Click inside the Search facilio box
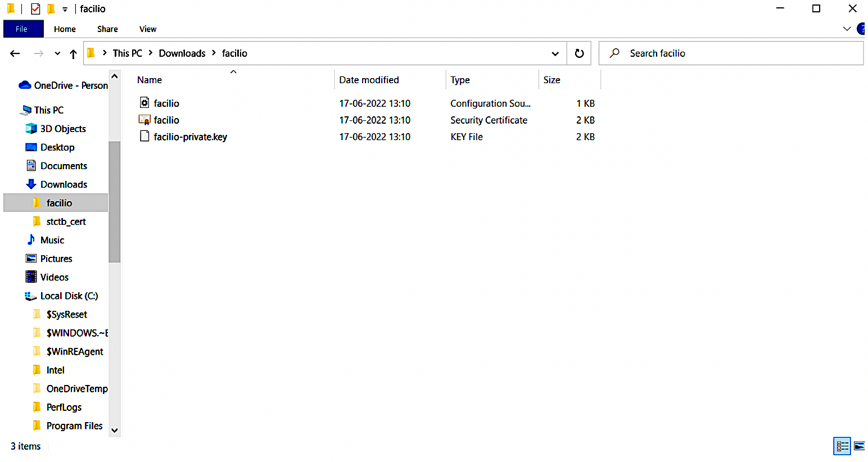 (703, 53)
